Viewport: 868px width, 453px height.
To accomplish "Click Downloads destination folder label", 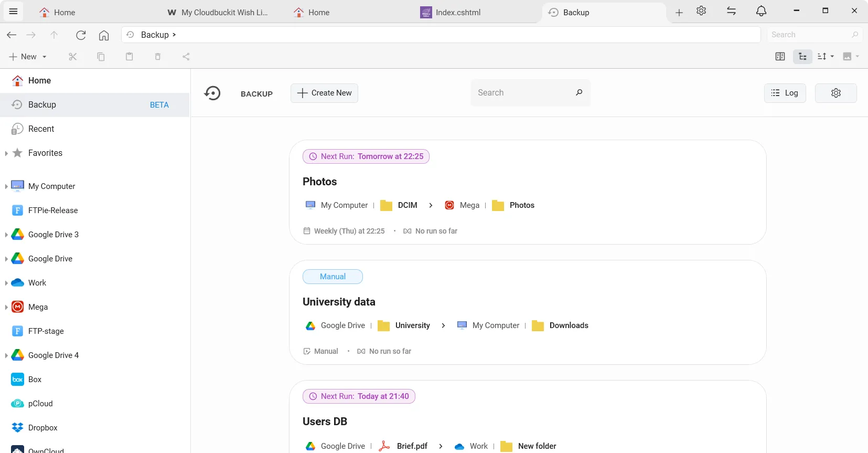I will (569, 325).
